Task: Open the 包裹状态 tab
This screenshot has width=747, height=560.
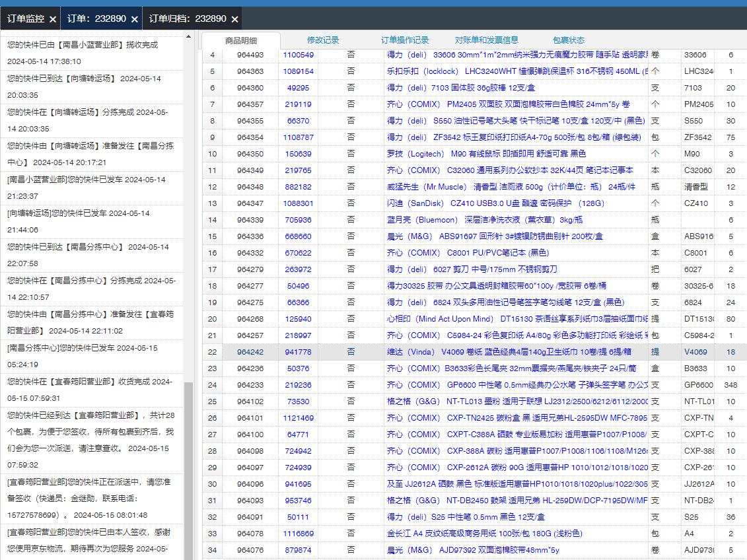Action: point(569,40)
